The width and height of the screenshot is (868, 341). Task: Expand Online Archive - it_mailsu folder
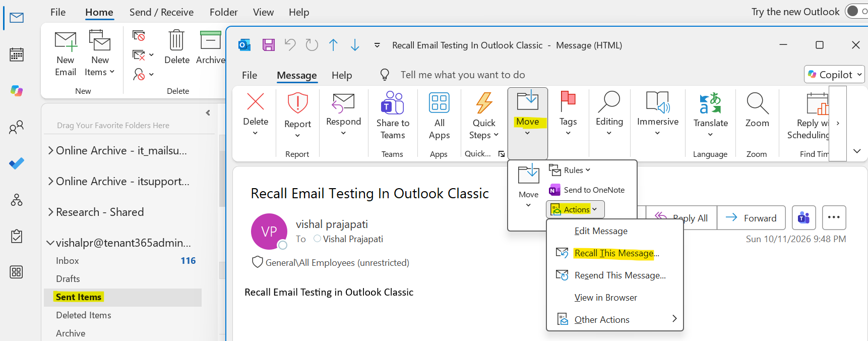[x=51, y=150]
